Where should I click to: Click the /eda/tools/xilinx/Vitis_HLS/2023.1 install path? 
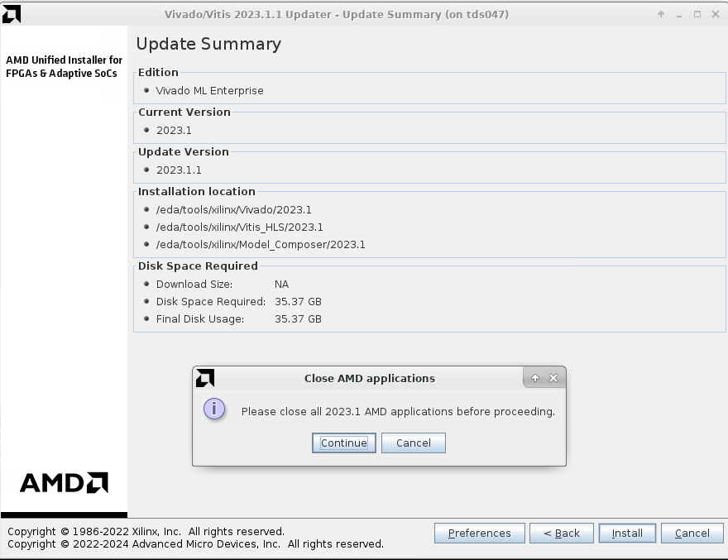239,227
